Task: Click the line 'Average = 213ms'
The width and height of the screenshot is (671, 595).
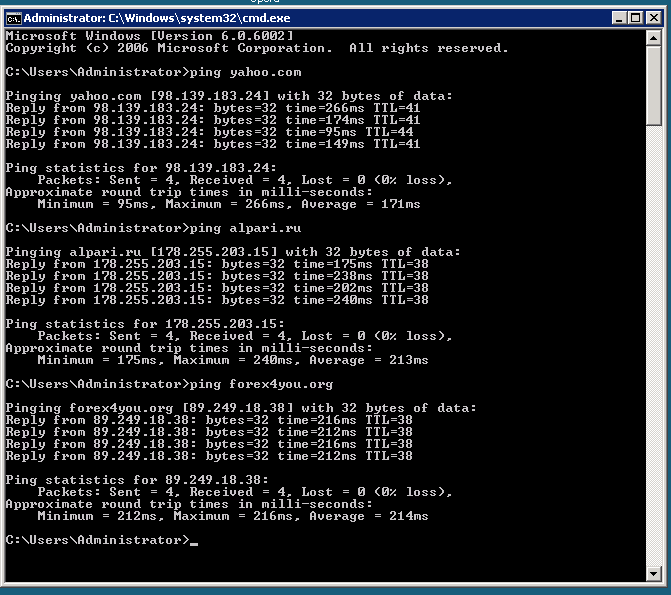Action: pos(233,360)
